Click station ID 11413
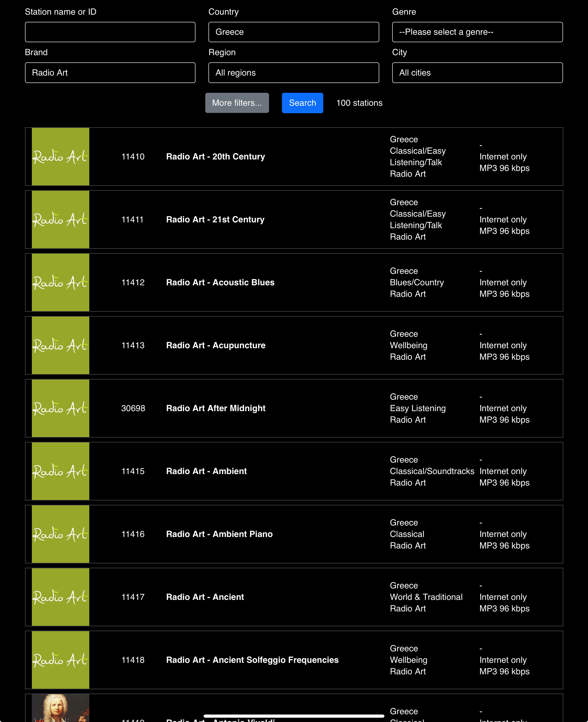Image resolution: width=588 pixels, height=722 pixels. (x=133, y=345)
